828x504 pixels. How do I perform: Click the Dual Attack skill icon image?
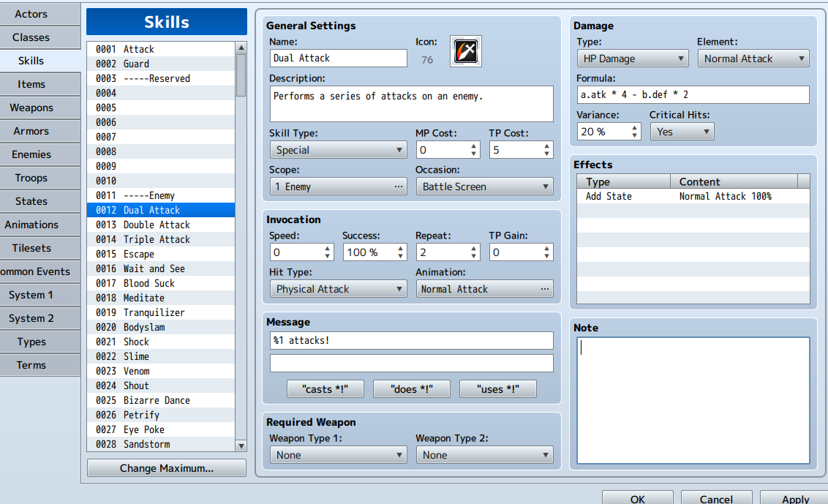[x=466, y=51]
